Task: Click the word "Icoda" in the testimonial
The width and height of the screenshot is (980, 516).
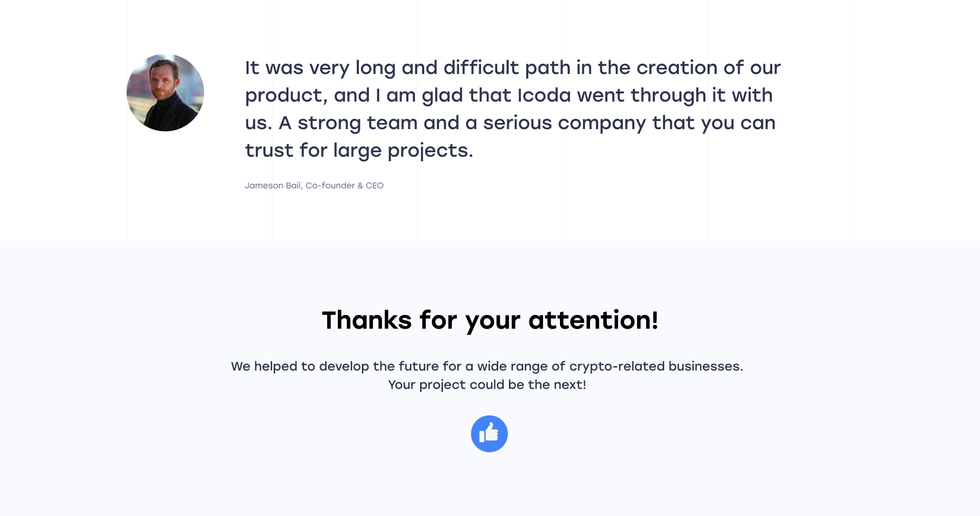Action: point(544,95)
